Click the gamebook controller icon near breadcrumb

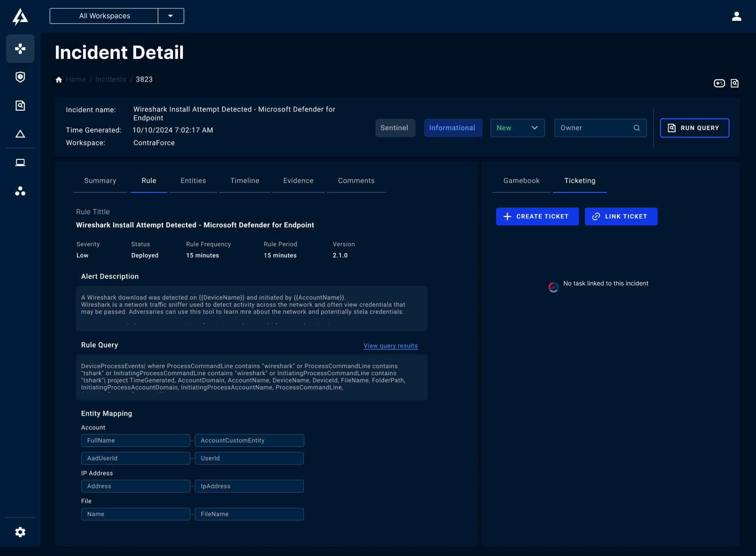(719, 83)
